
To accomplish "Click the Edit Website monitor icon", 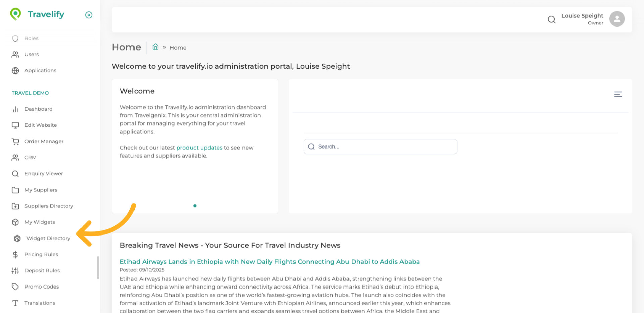I will tap(15, 125).
